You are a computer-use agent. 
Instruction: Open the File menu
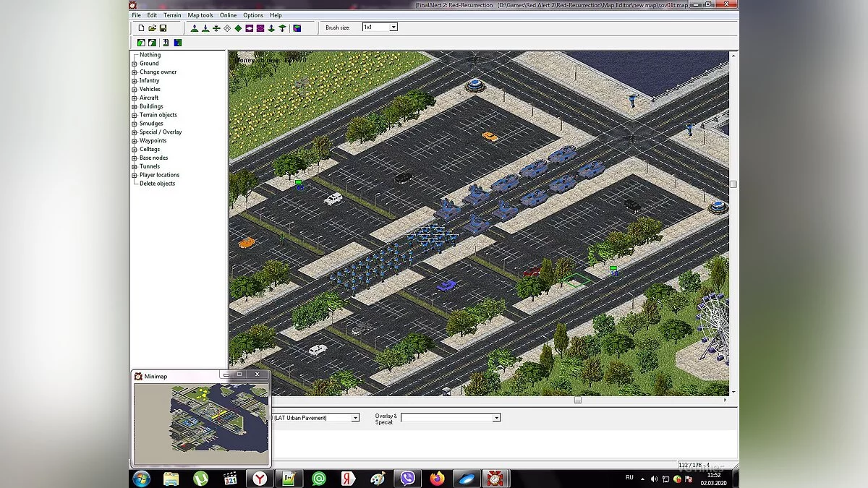point(136,15)
